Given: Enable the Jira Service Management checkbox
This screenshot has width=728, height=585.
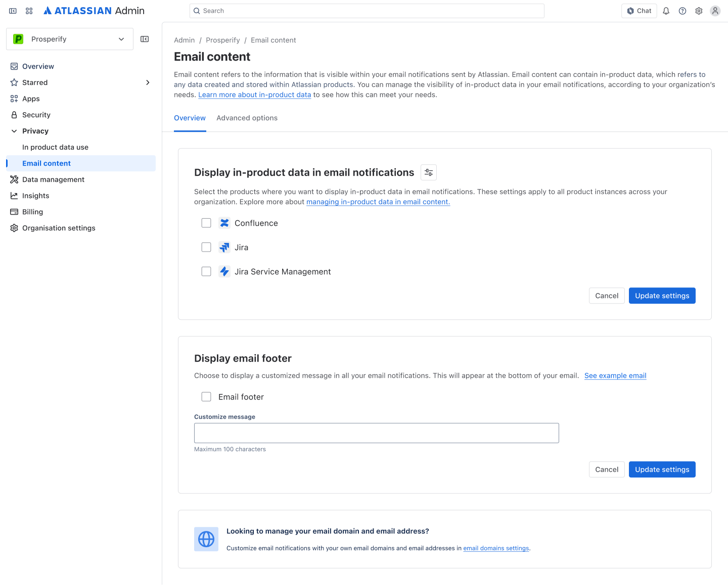Looking at the screenshot, I should tap(206, 271).
